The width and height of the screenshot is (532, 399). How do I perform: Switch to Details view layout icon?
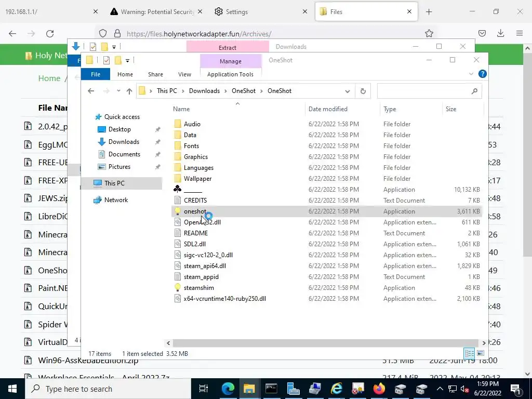(469, 353)
